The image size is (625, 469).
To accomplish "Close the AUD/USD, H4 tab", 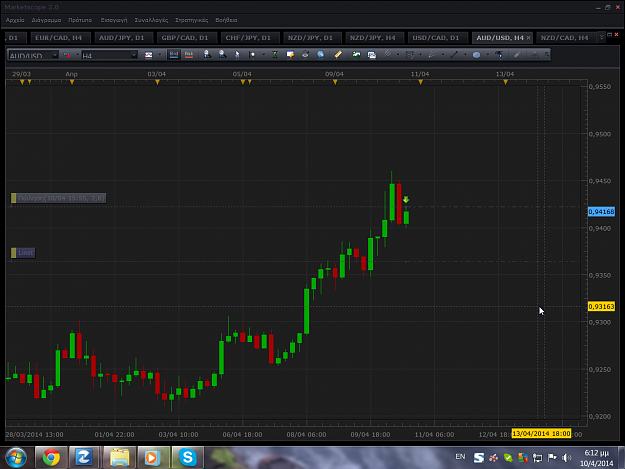I will [x=529, y=37].
